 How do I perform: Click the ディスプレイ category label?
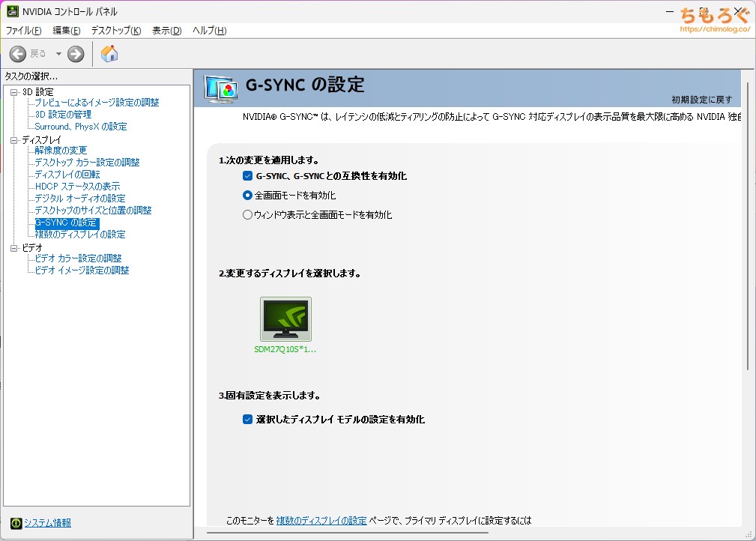(x=42, y=140)
